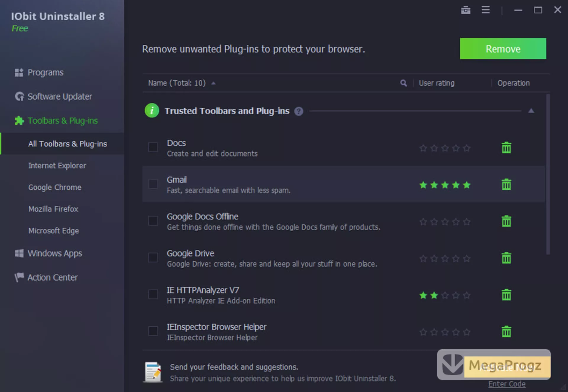Image resolution: width=568 pixels, height=392 pixels.
Task: Maximize the IObit Uninstaller window
Action: 538,10
